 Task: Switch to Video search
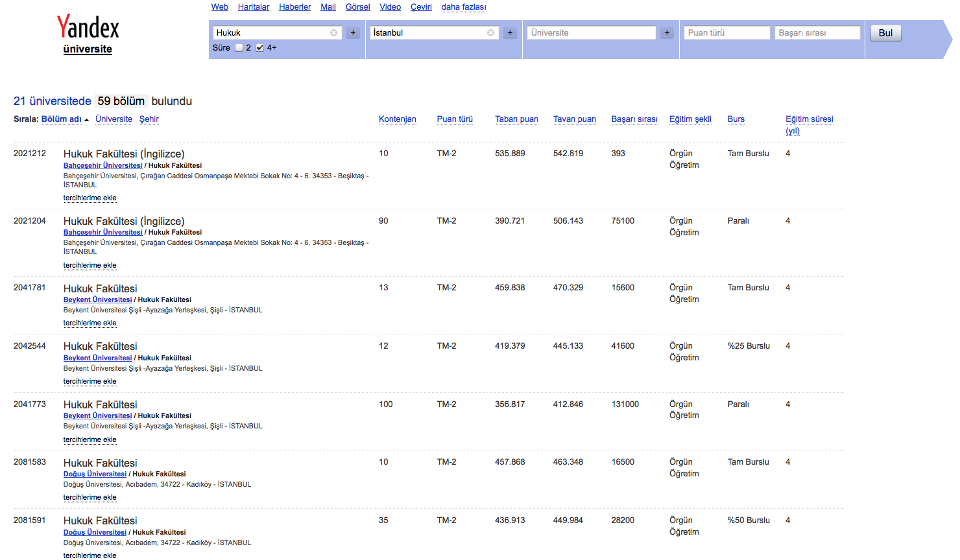[390, 7]
